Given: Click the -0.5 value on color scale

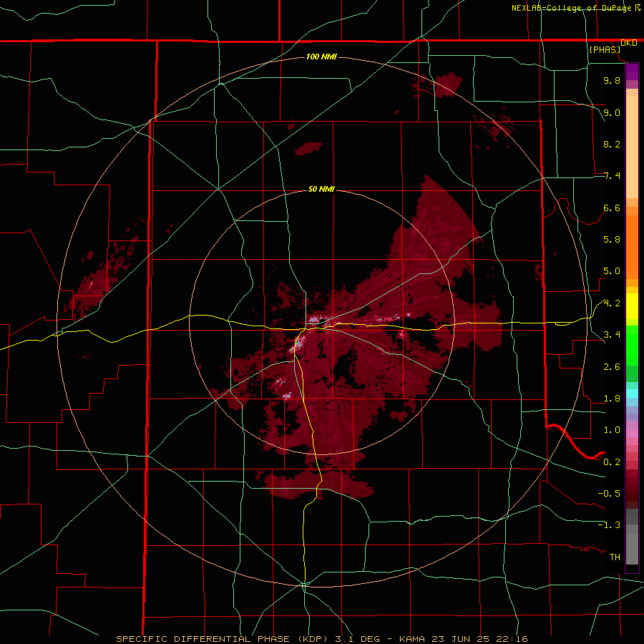Looking at the screenshot, I should (609, 494).
